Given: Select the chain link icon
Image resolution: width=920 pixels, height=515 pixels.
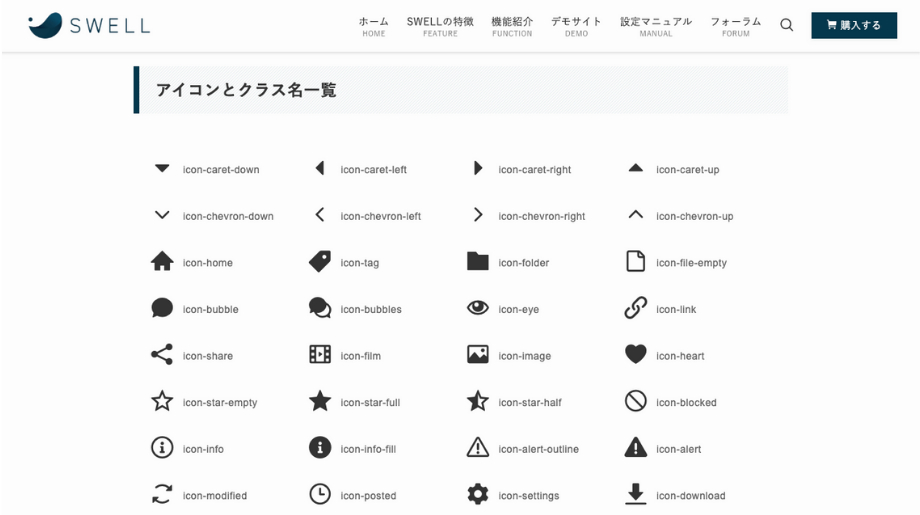Looking at the screenshot, I should 635,308.
